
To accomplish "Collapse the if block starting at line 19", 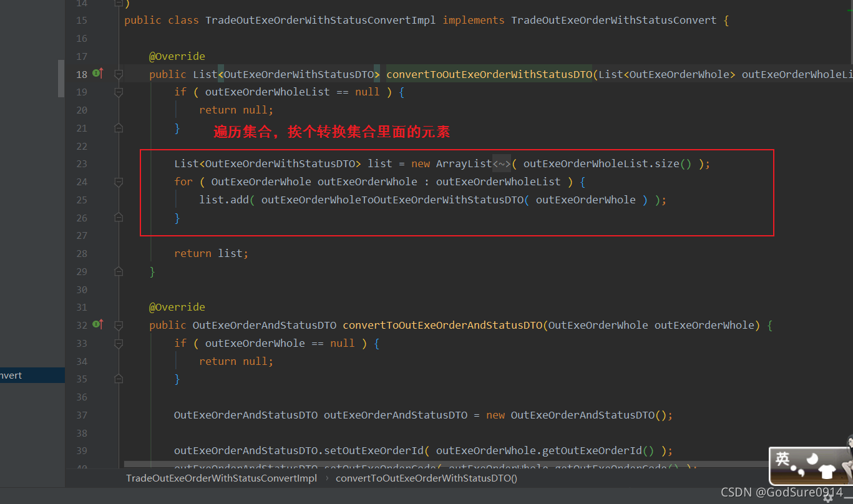I will point(119,92).
